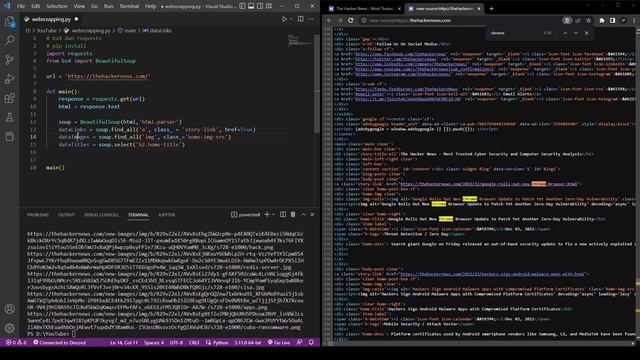
Task: Click the find-in-page search field
Action: coord(515,33)
